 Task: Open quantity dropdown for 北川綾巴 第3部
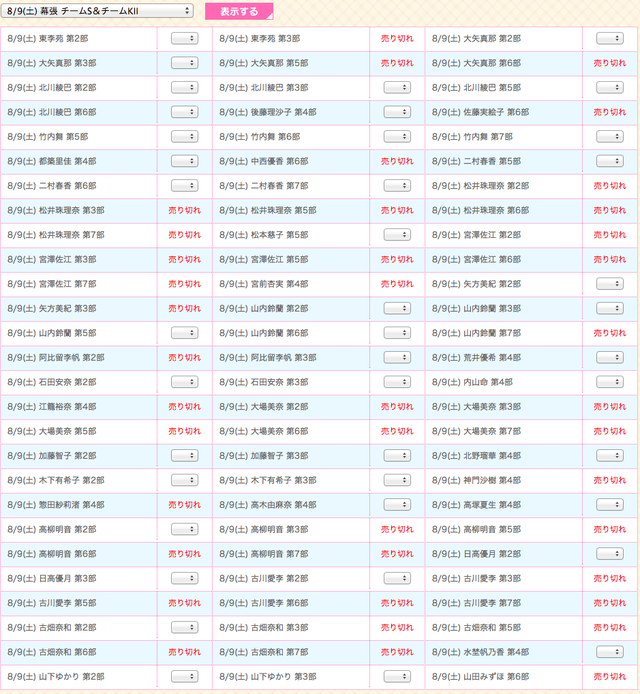point(397,88)
